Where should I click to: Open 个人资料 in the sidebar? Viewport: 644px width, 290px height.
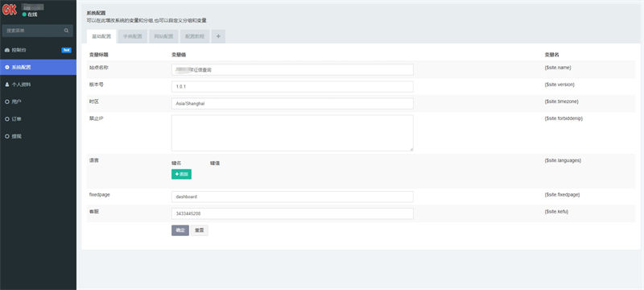(38, 85)
